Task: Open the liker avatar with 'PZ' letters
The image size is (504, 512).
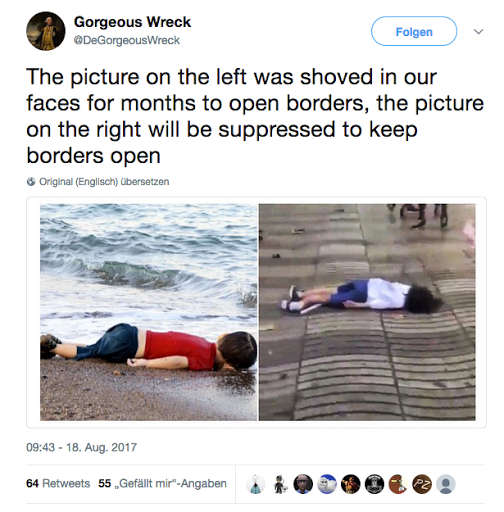Action: 422,484
